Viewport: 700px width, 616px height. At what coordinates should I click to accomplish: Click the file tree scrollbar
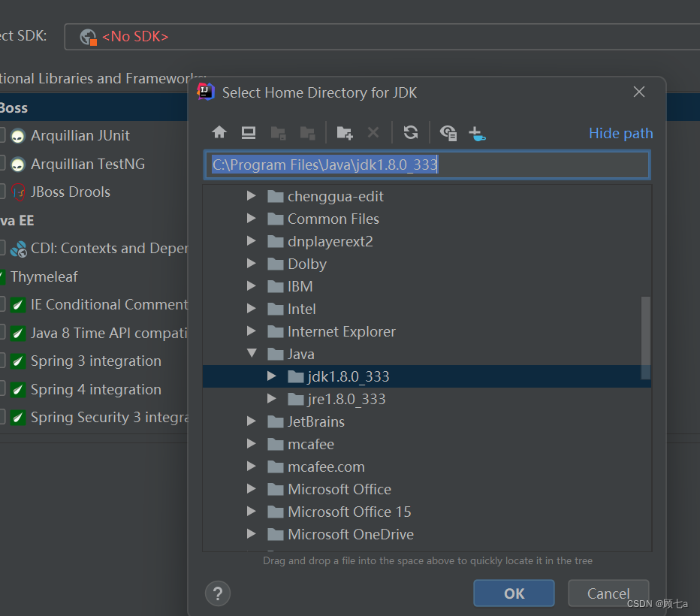(645, 338)
